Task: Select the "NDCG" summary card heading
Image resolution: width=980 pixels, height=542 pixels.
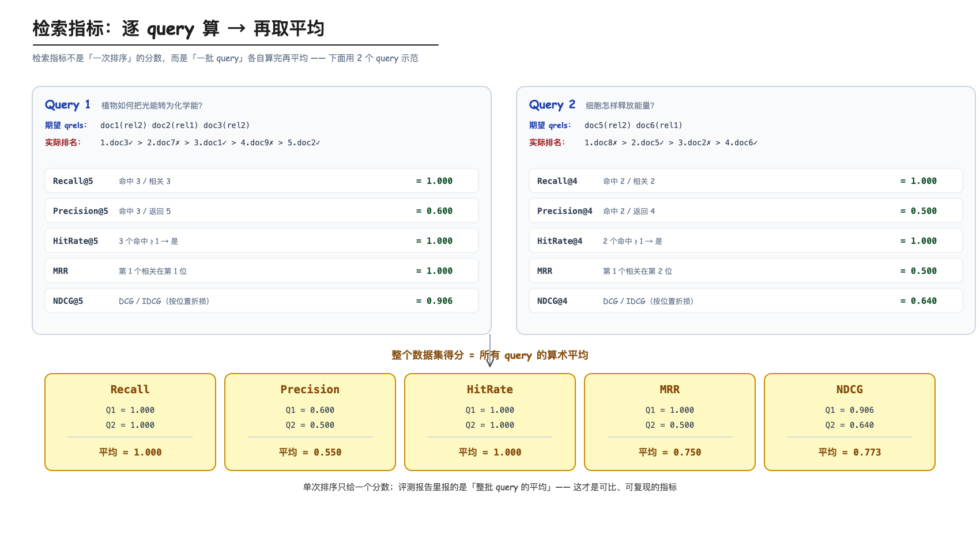Action: pos(850,389)
